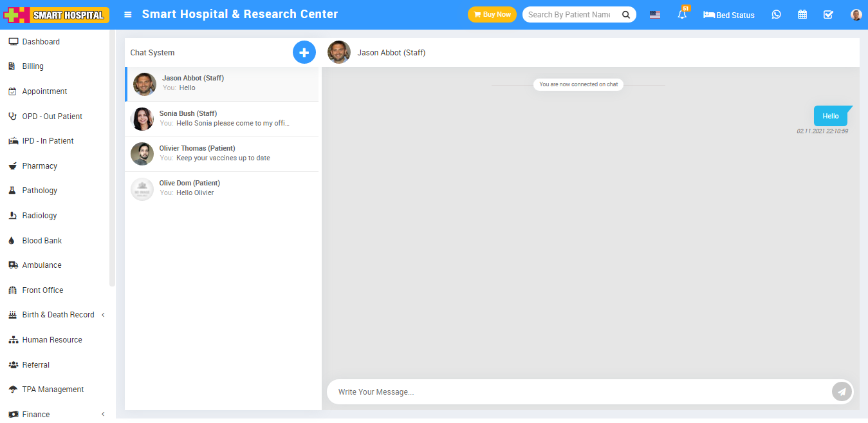Click the Write Your Message input field

tap(579, 391)
